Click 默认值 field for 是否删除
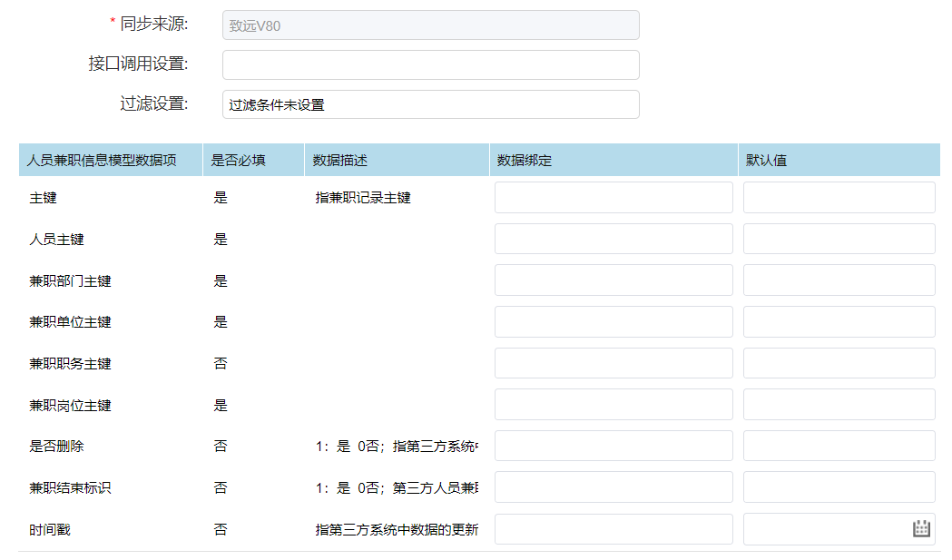The image size is (952, 560). [x=839, y=446]
